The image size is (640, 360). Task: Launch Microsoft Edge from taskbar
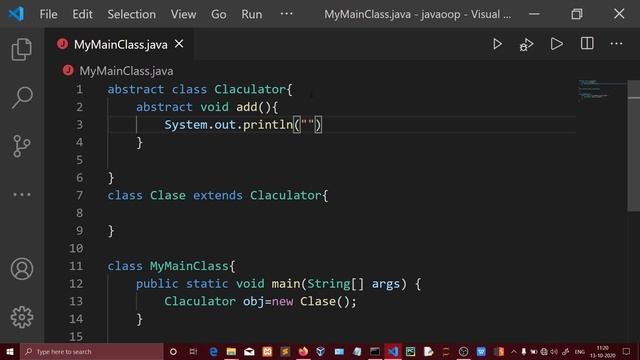[213, 351]
